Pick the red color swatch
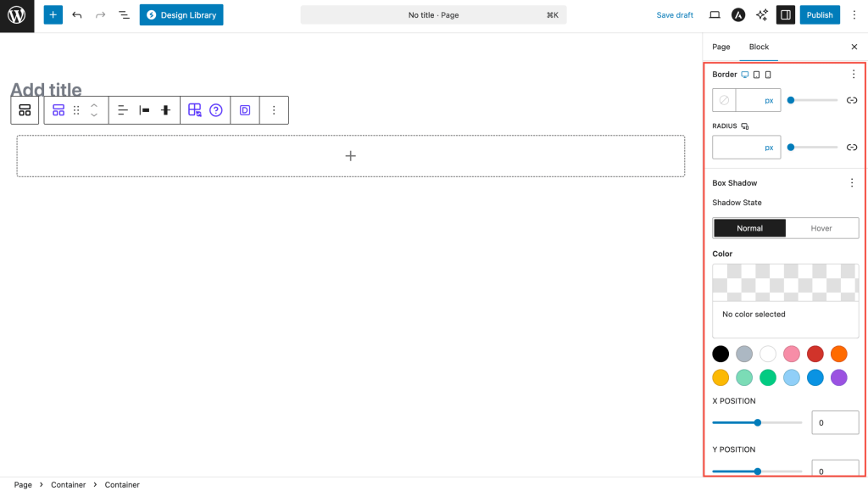Viewport: 868px width, 491px height. point(815,354)
